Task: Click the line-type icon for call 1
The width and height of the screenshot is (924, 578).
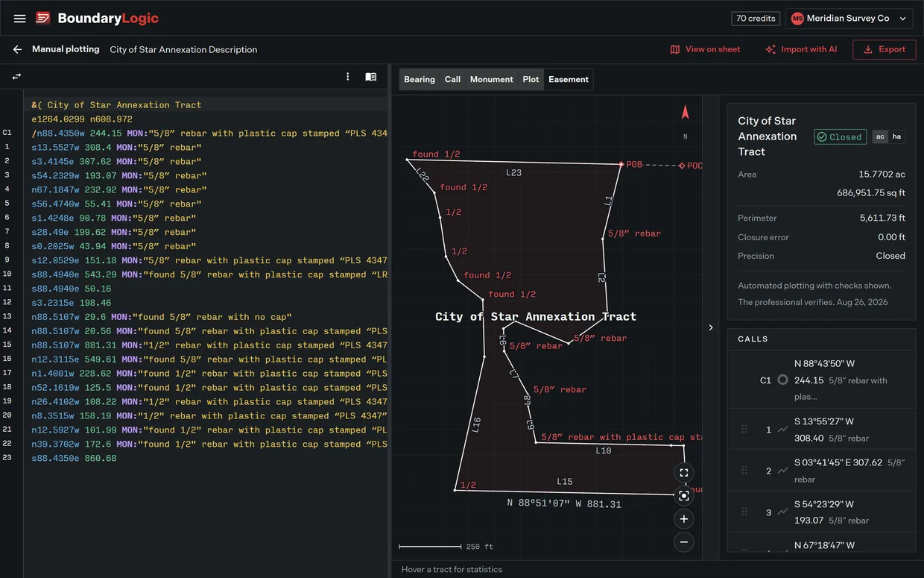Action: pos(782,430)
